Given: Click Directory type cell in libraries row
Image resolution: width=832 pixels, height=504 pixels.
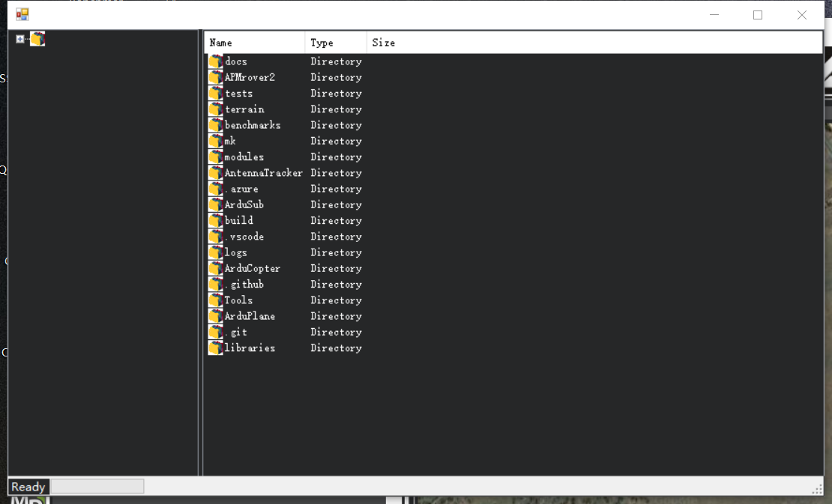Looking at the screenshot, I should tap(337, 347).
